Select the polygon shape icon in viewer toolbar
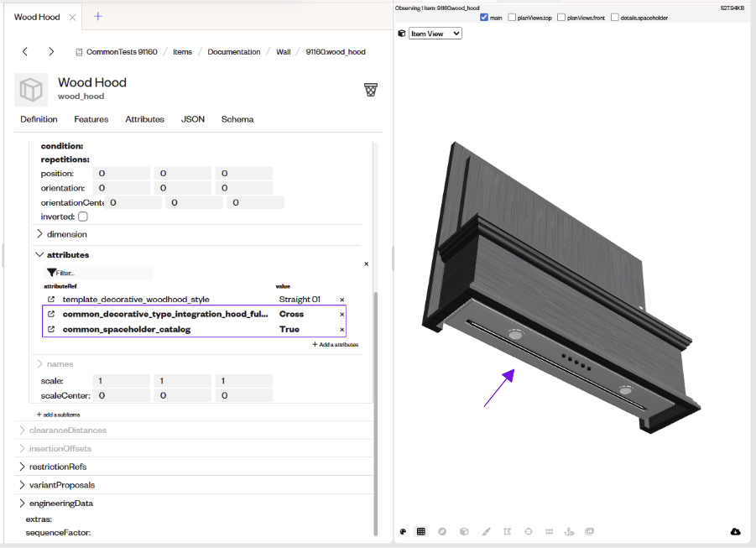The height and width of the screenshot is (548, 756). (x=507, y=531)
